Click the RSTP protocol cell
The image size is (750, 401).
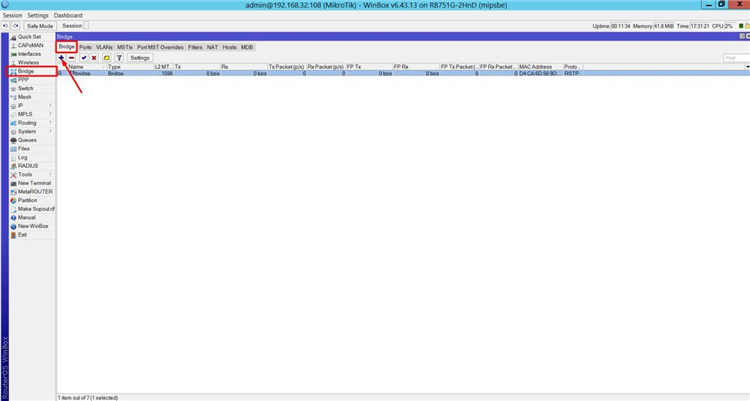(572, 74)
